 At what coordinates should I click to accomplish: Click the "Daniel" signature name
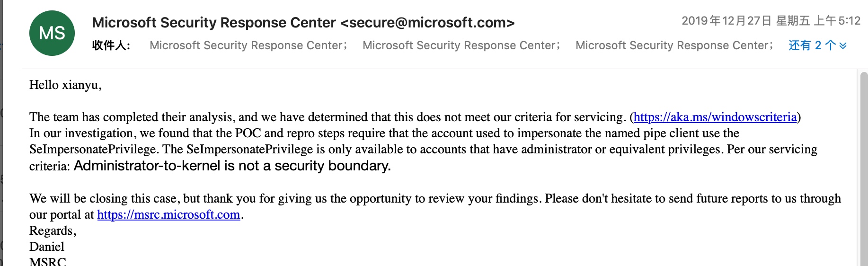coord(47,247)
